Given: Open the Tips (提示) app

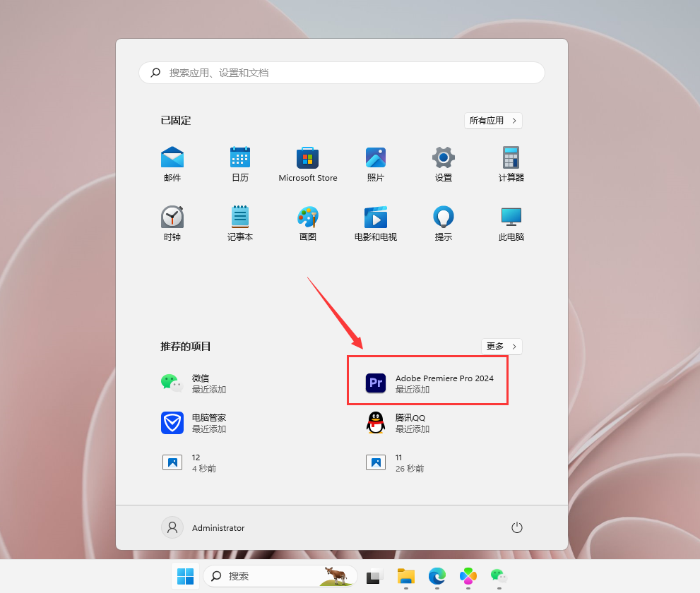Looking at the screenshot, I should [x=444, y=224].
